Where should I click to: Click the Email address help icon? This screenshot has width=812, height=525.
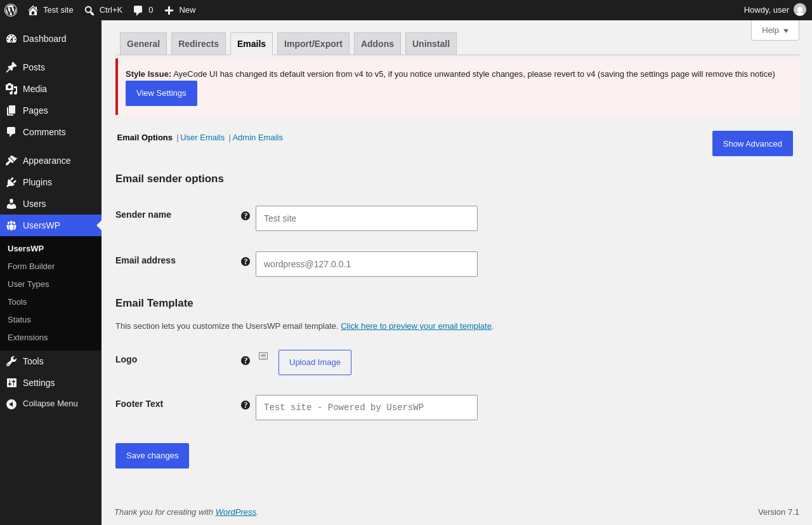pyautogui.click(x=246, y=262)
